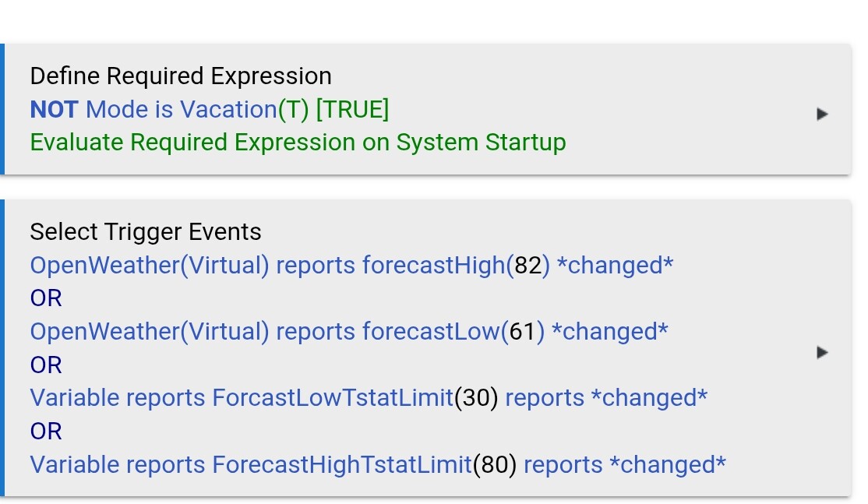868x504 pixels.
Task: Click the ForecastHighTstatLimit value 80
Action: click(494, 465)
